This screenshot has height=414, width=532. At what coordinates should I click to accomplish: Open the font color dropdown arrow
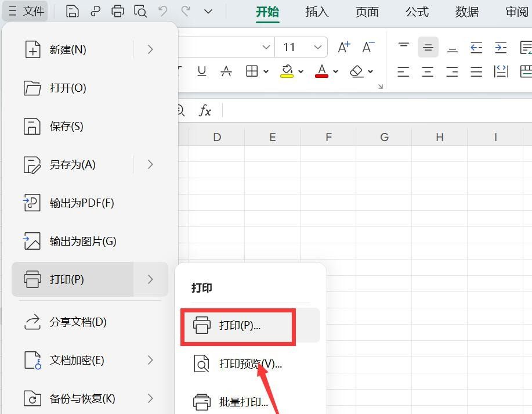click(335, 71)
